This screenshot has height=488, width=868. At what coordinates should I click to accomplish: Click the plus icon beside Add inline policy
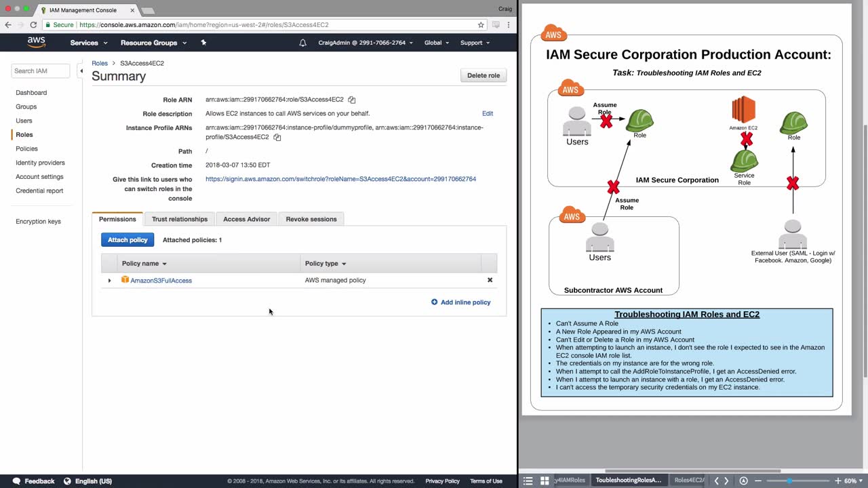434,302
